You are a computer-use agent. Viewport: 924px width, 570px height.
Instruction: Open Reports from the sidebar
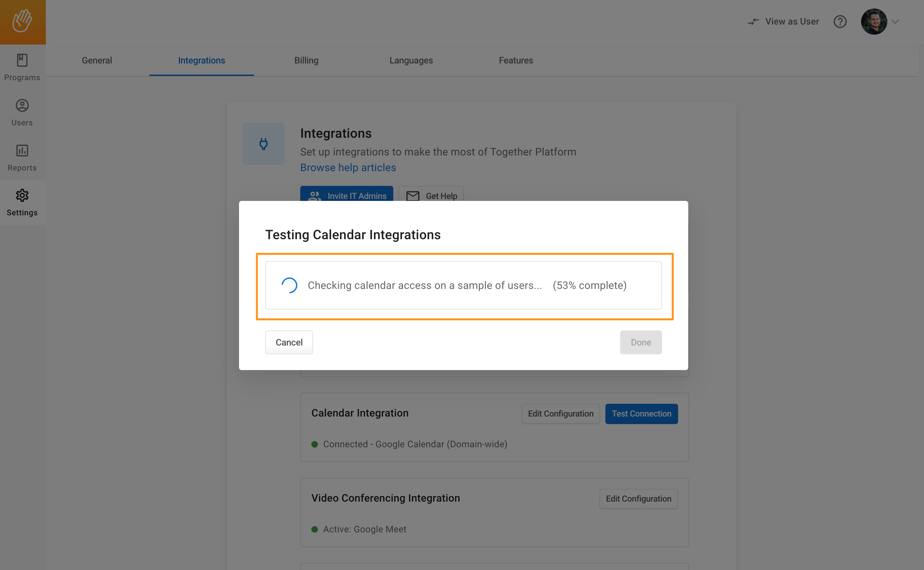click(x=22, y=158)
